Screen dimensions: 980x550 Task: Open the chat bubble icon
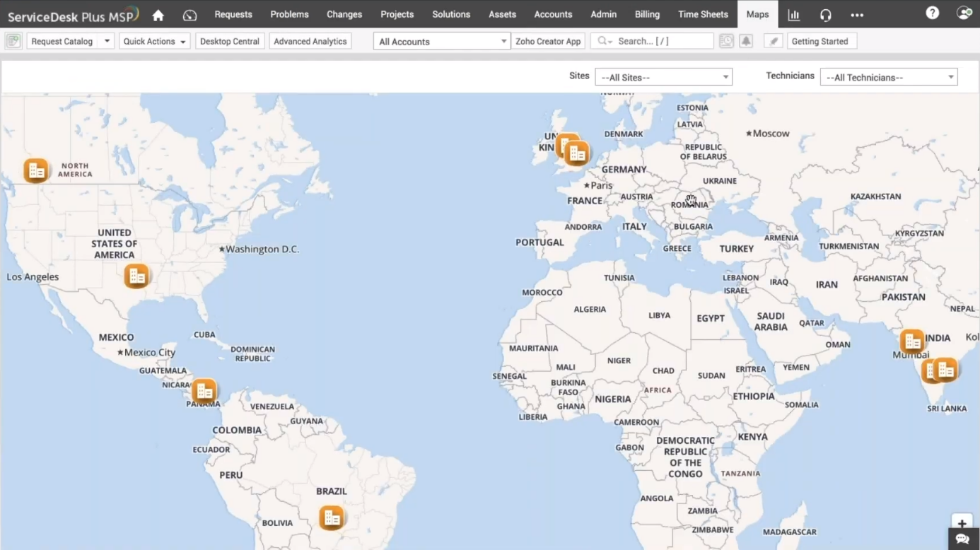962,539
